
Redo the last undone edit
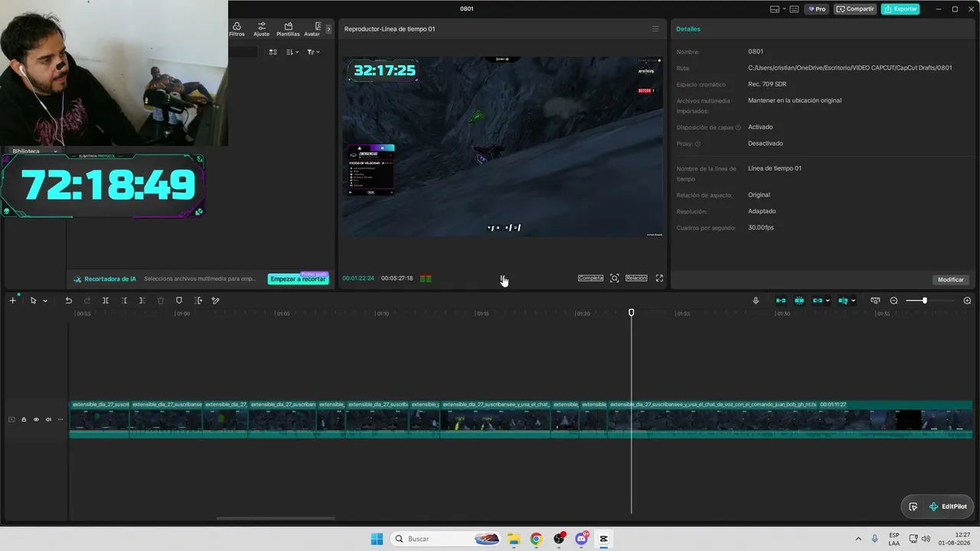pyautogui.click(x=87, y=301)
